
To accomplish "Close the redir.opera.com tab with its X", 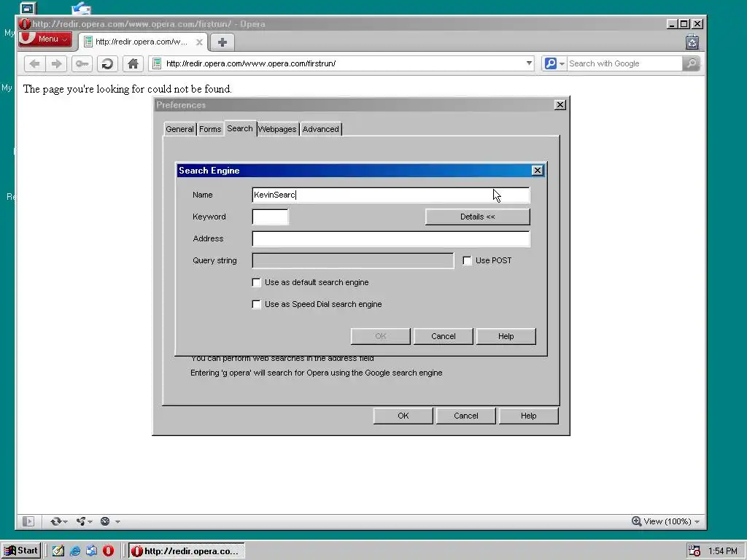I will 200,42.
